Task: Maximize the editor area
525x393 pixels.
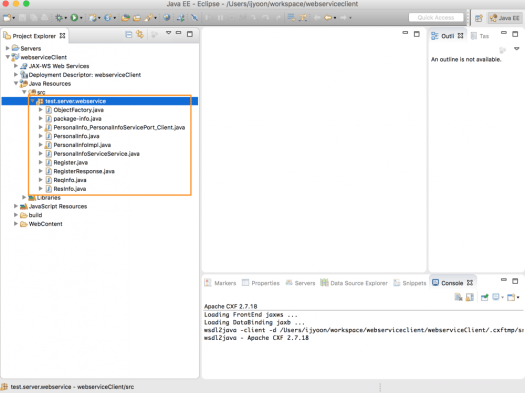Action: pyautogui.click(x=417, y=34)
